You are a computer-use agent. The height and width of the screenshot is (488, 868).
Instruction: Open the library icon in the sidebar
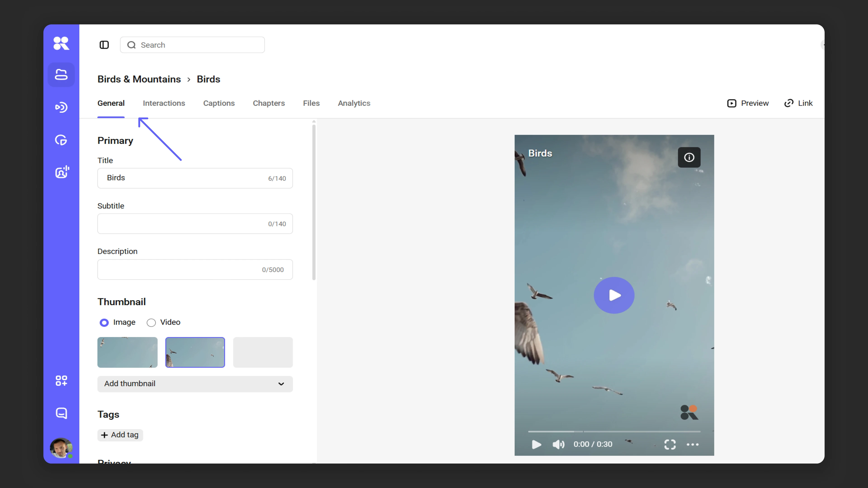[x=61, y=74]
